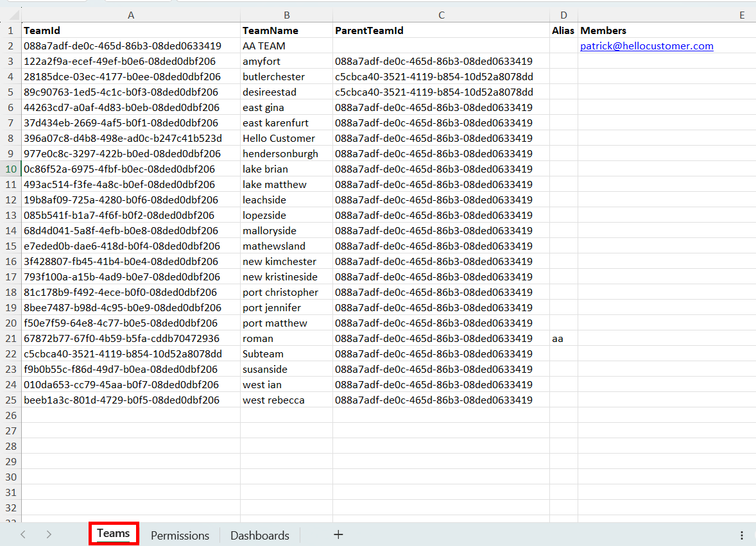Click the Alias header cell
The image size is (756, 546).
[x=563, y=30]
